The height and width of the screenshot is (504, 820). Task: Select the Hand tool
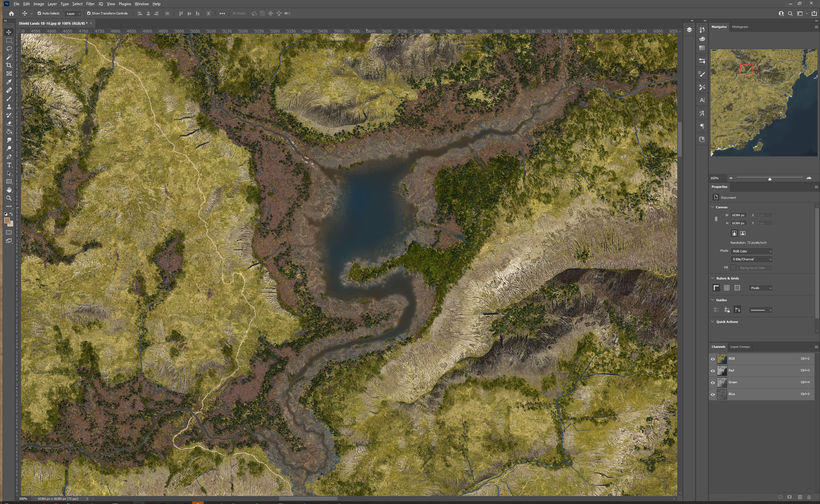coord(9,189)
